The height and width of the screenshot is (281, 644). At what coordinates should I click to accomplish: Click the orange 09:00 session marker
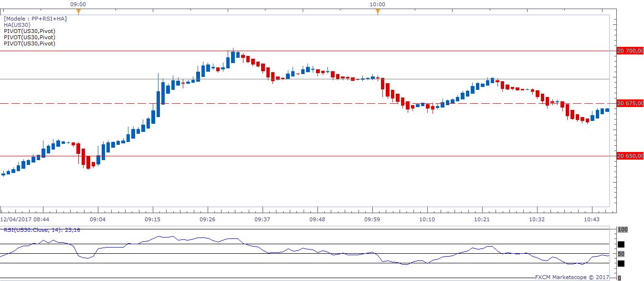pyautogui.click(x=78, y=12)
